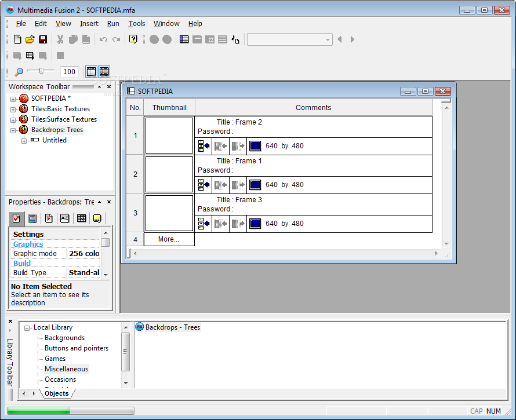Open Events grid properties tab icon

(x=81, y=218)
